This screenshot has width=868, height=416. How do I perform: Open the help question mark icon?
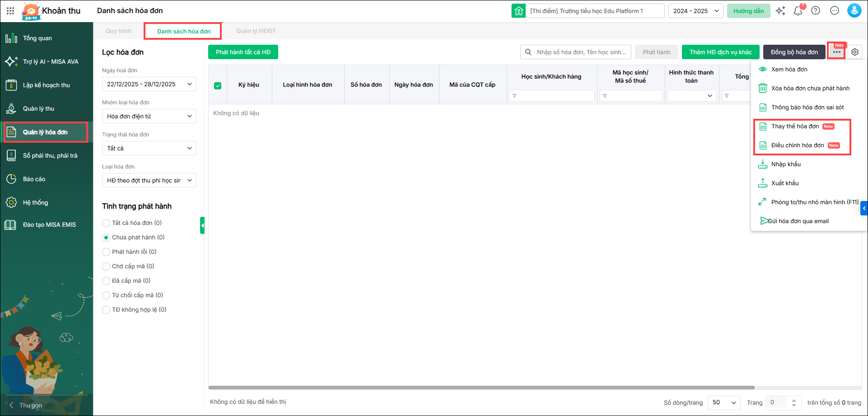point(816,11)
